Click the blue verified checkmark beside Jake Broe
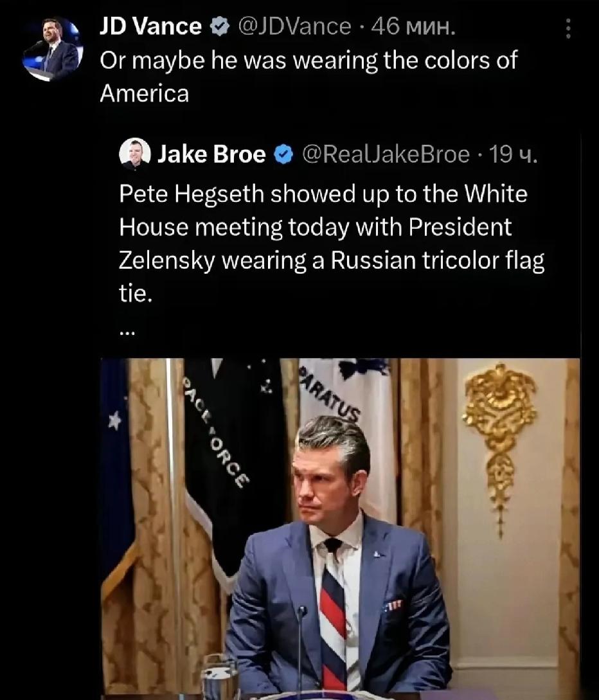The image size is (599, 700). pyautogui.click(x=283, y=154)
